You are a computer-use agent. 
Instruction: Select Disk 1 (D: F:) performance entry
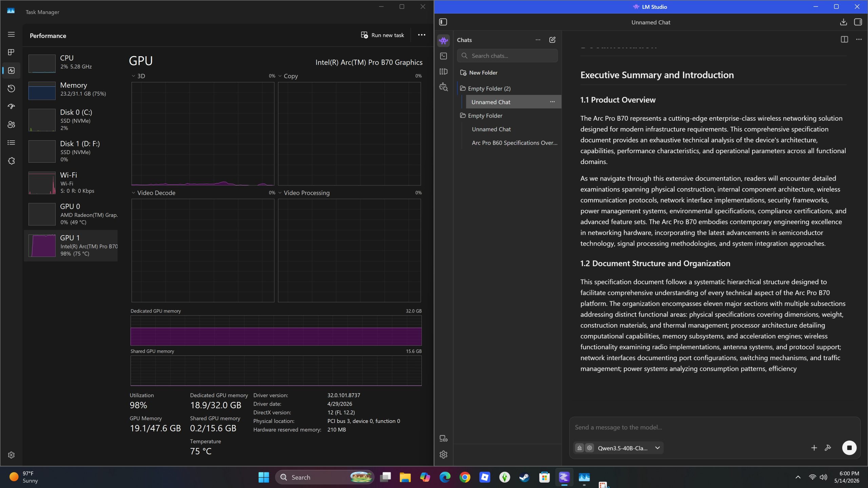tap(71, 151)
